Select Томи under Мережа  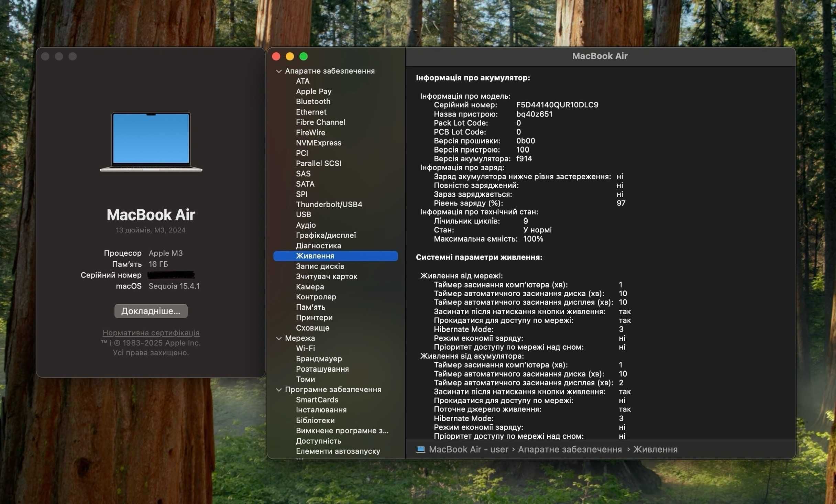(x=305, y=379)
